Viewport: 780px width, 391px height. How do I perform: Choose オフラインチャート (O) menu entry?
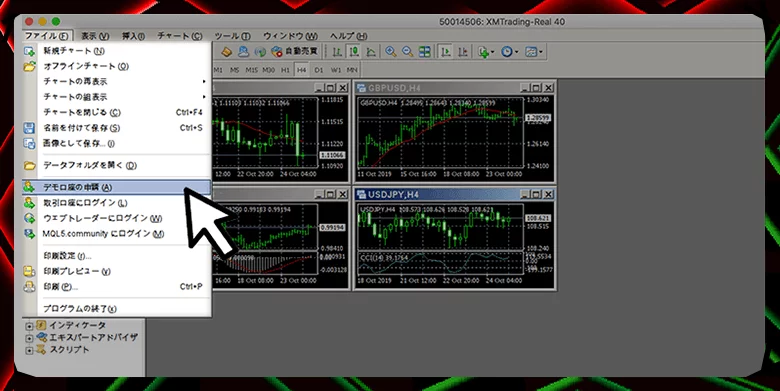tap(117, 66)
